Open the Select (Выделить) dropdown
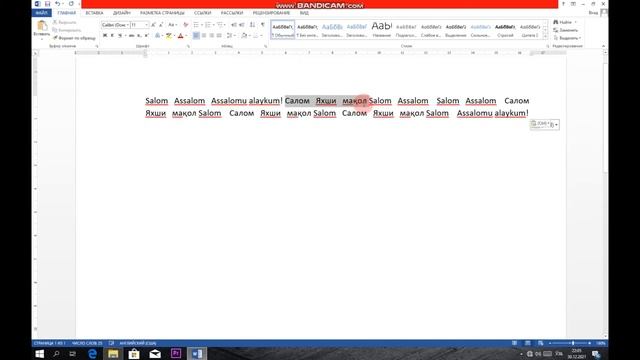 pyautogui.click(x=567, y=38)
